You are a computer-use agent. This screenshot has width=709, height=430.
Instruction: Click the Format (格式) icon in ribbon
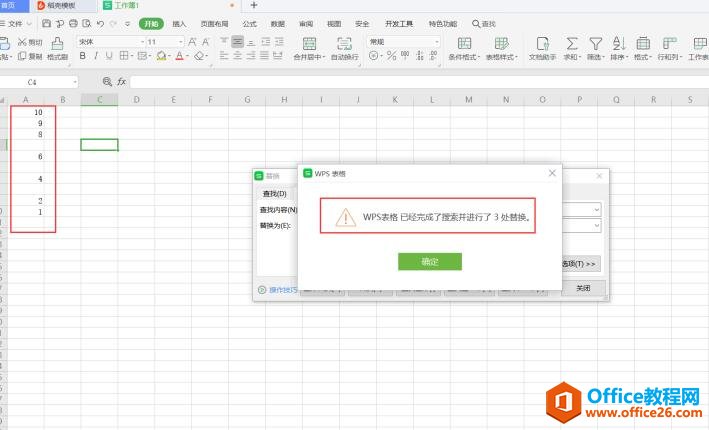(x=643, y=44)
